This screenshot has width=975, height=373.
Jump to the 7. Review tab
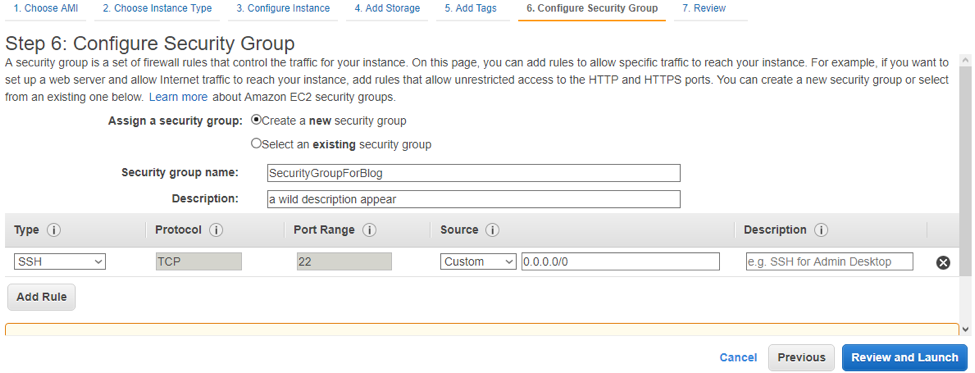(x=704, y=9)
